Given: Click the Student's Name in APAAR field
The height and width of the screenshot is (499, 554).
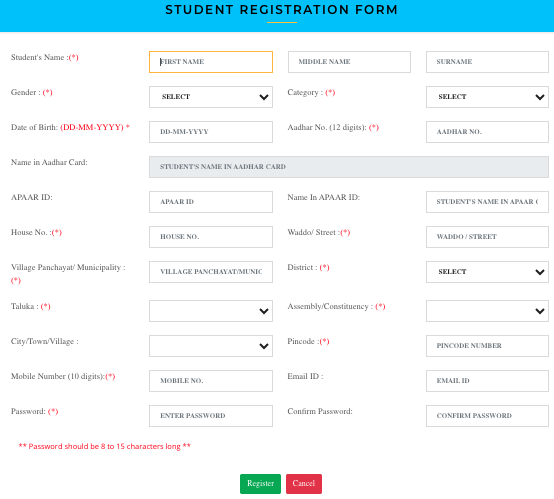Looking at the screenshot, I should pyautogui.click(x=487, y=202).
